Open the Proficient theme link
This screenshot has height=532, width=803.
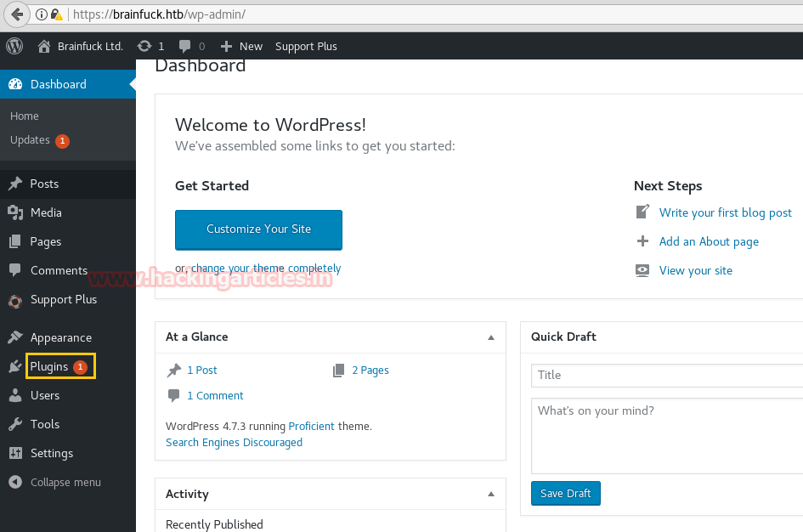pos(311,426)
